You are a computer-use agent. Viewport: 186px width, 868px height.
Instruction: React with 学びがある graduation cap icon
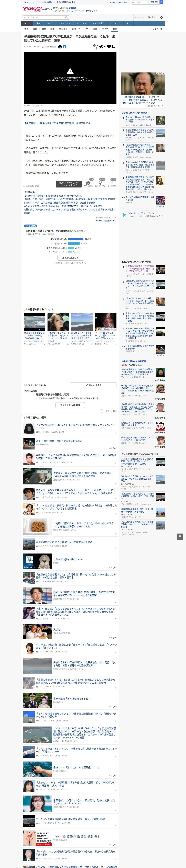coord(89,183)
